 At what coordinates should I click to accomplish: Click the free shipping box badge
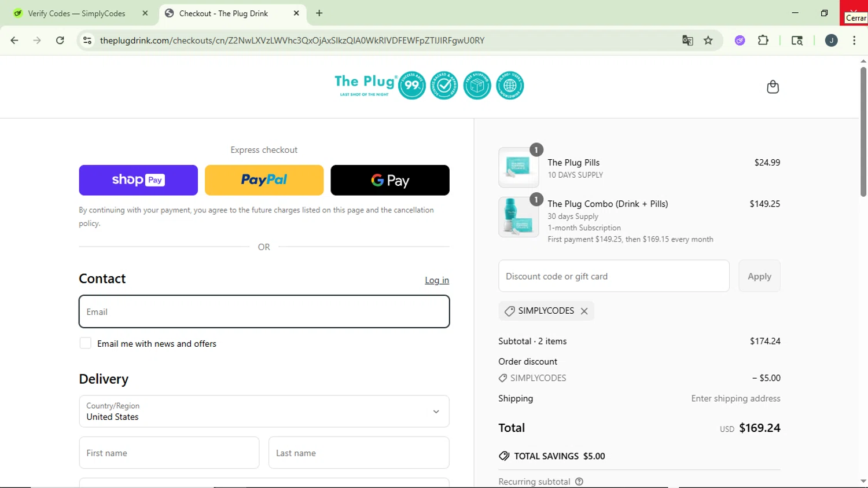[x=477, y=86]
